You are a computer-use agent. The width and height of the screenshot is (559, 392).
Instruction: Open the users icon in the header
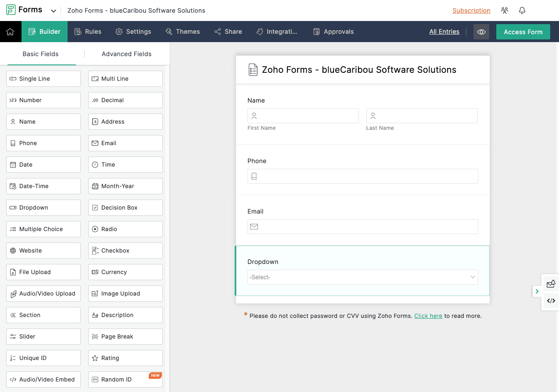click(x=505, y=11)
